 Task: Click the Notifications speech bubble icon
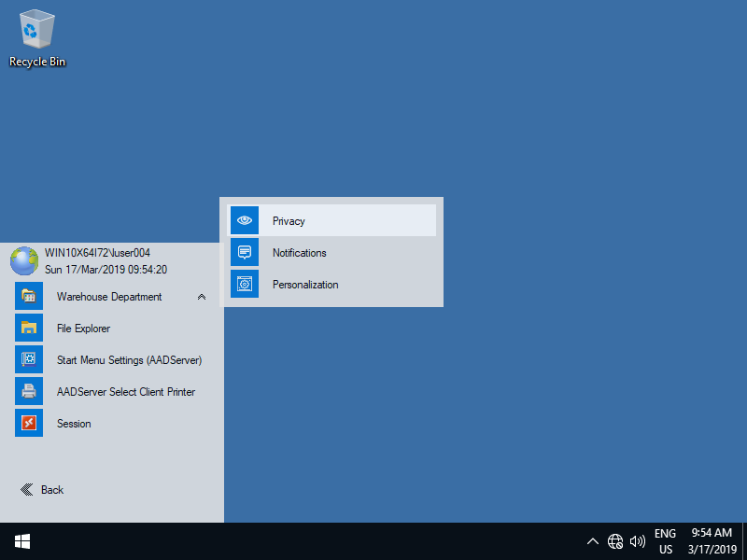point(245,253)
